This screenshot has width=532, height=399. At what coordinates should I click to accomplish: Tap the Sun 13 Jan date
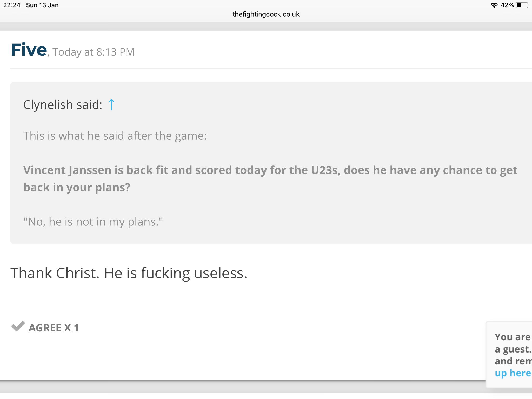click(x=42, y=5)
